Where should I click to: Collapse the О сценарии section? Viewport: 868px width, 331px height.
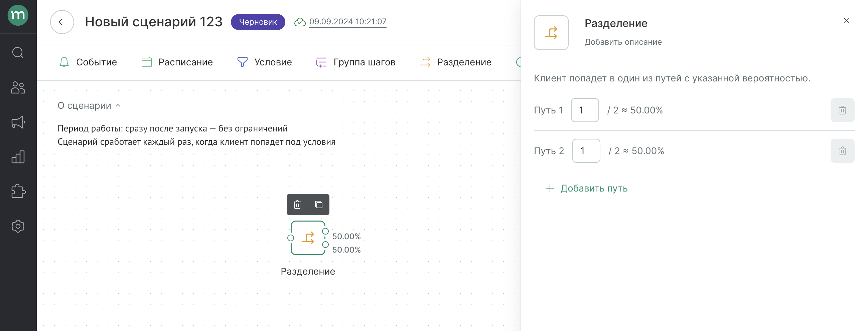coord(89,106)
